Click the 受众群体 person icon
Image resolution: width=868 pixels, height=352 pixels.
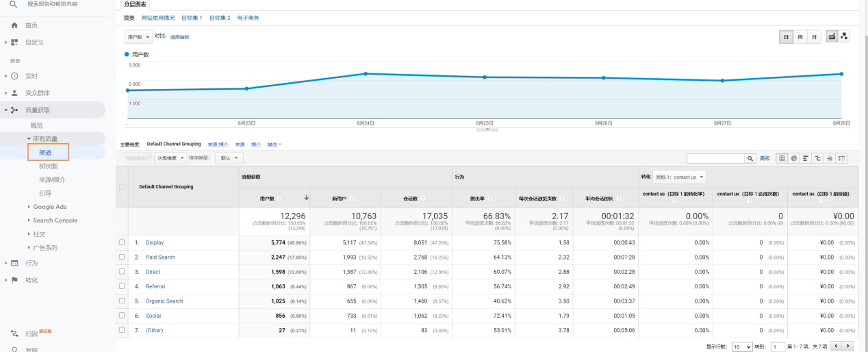pyautogui.click(x=14, y=92)
